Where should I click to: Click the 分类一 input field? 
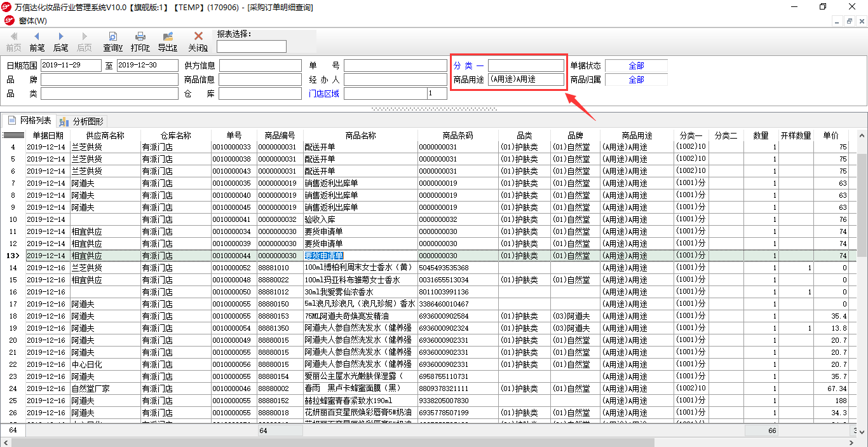526,65
